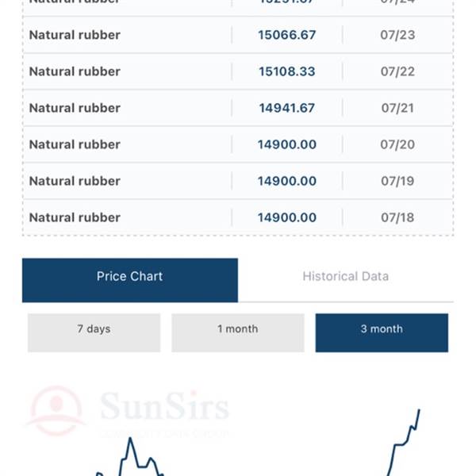Click the 07/20 date cell
Image resolution: width=476 pixels, height=476 pixels.
397,144
